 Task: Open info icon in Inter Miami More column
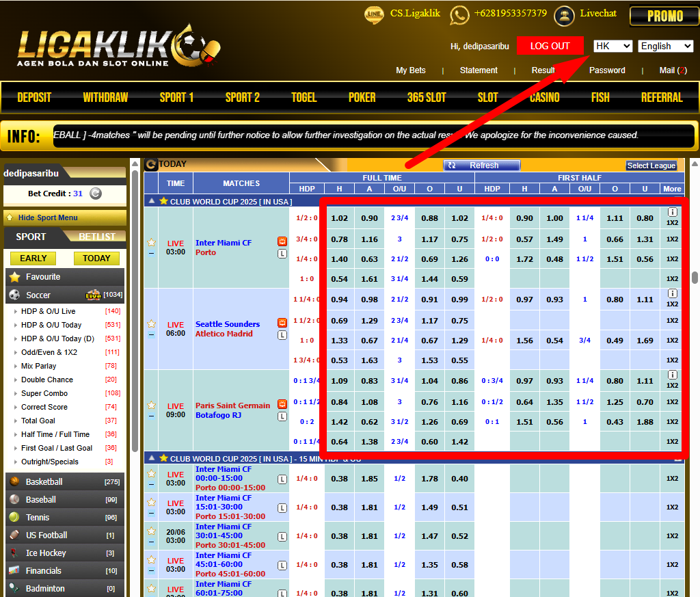[x=673, y=212]
